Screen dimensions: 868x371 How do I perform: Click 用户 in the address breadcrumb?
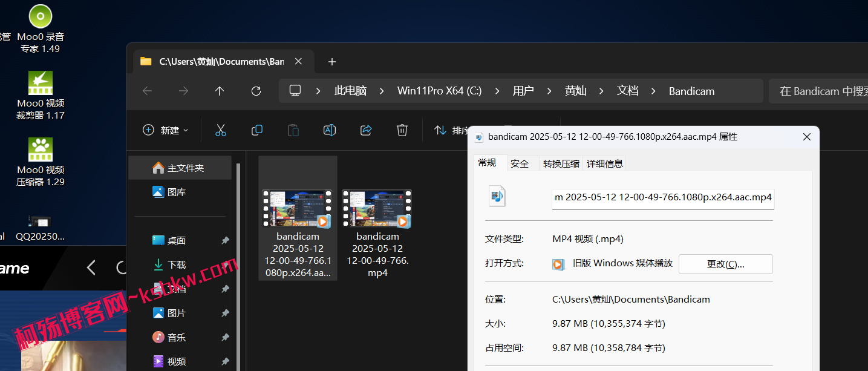[523, 91]
